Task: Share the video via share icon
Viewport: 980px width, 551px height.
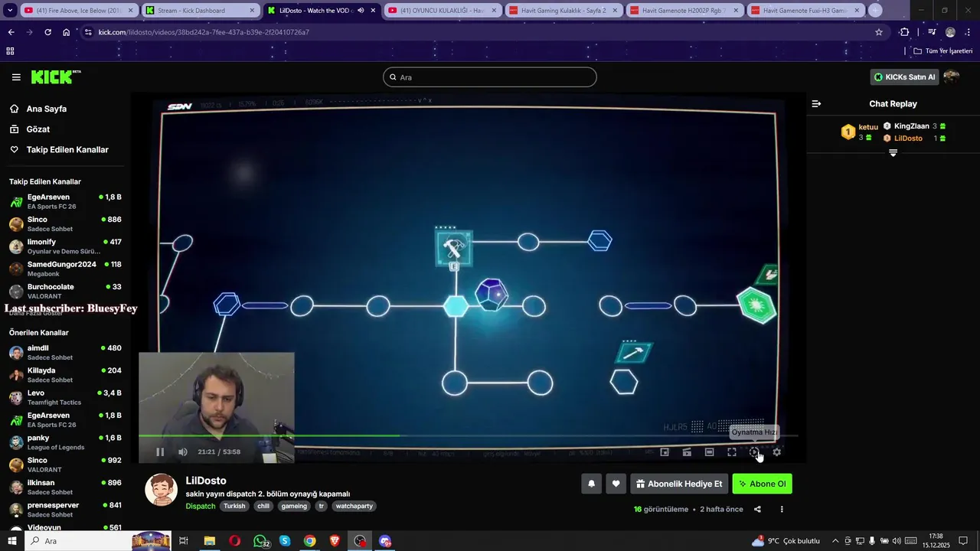Action: pyautogui.click(x=757, y=509)
